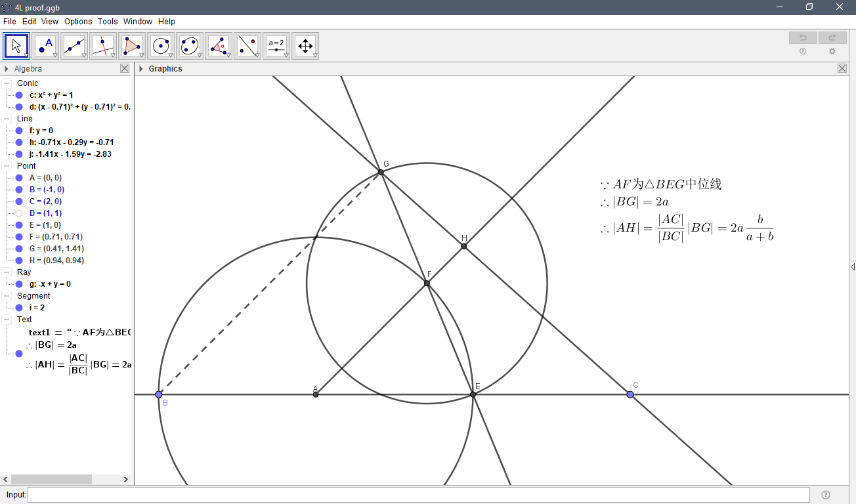Select the Point tool

click(x=45, y=45)
